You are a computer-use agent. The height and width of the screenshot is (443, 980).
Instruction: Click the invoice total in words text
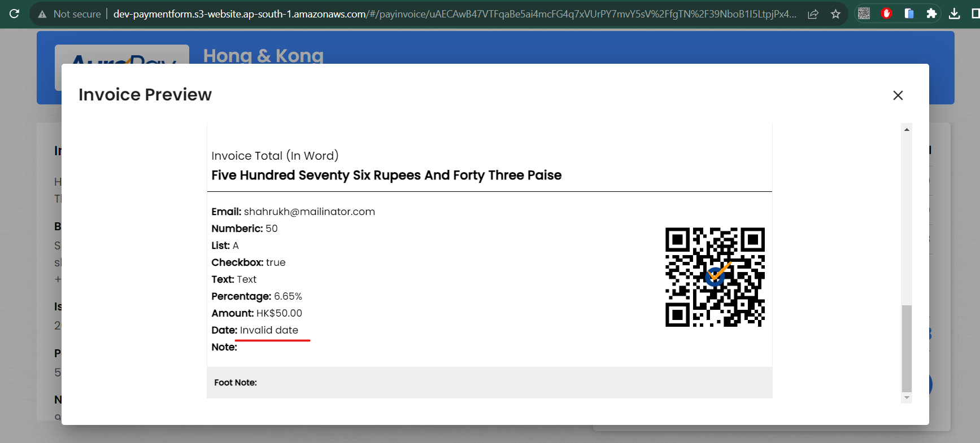386,176
